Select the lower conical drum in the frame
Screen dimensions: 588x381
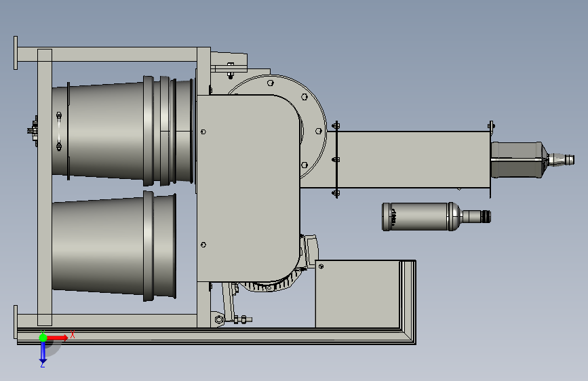pos(114,245)
